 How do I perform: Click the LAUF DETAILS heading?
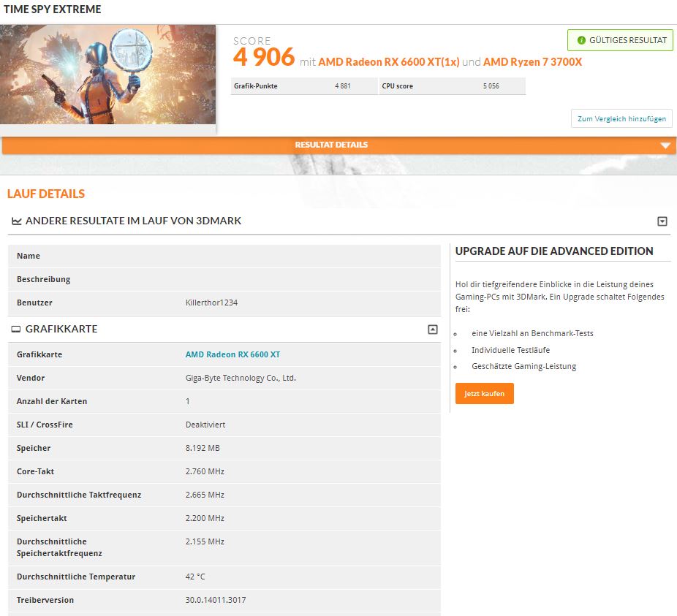click(46, 194)
